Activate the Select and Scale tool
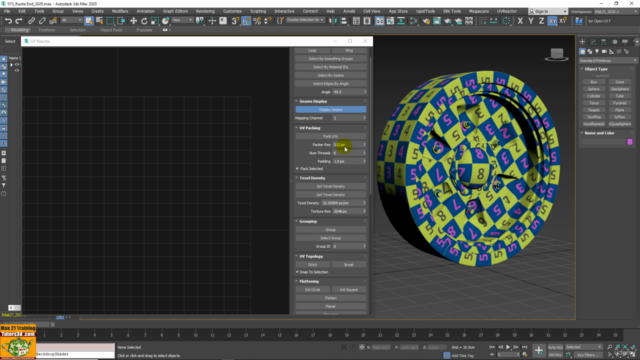Image resolution: width=640 pixels, height=360 pixels. tap(155, 21)
